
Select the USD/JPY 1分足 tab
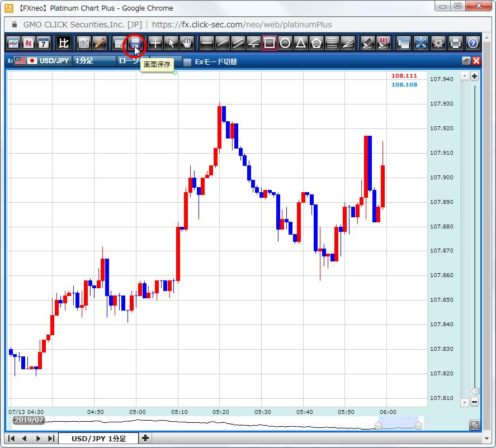pos(98,439)
